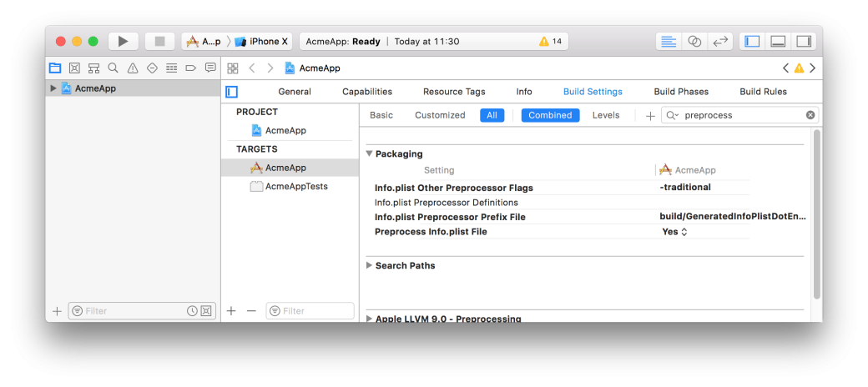This screenshot has height=387, width=868.
Task: Click the preprocess search field
Action: click(739, 115)
